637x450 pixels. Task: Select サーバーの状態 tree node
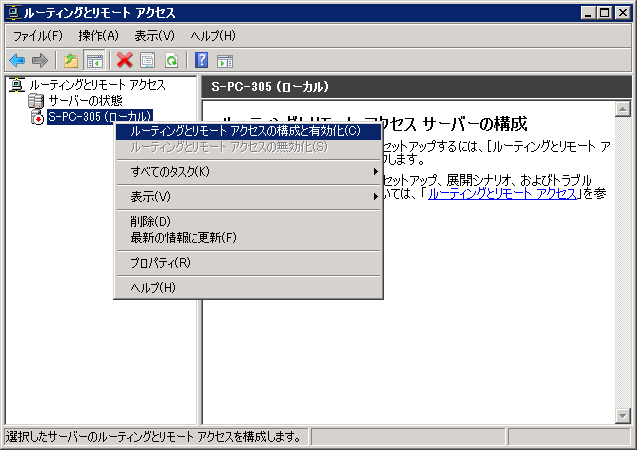pos(85,101)
